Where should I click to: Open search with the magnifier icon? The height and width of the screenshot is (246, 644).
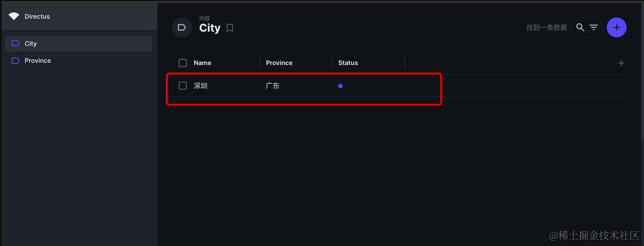tap(580, 27)
